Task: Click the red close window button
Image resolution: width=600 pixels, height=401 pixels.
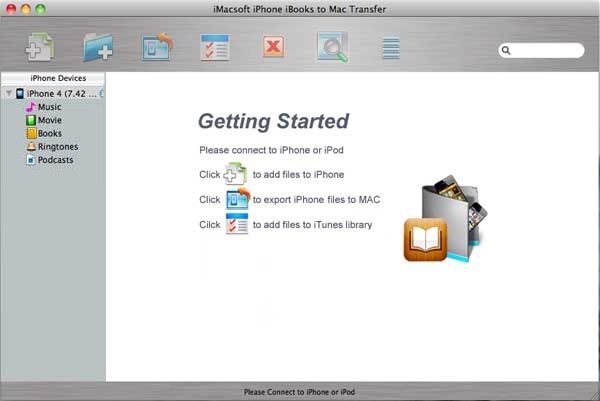Action: [x=11, y=9]
